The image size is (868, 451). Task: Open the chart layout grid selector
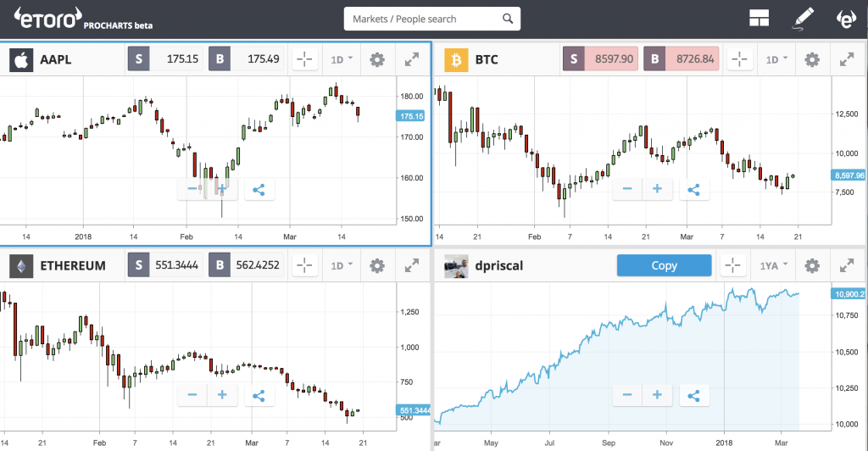tap(759, 19)
